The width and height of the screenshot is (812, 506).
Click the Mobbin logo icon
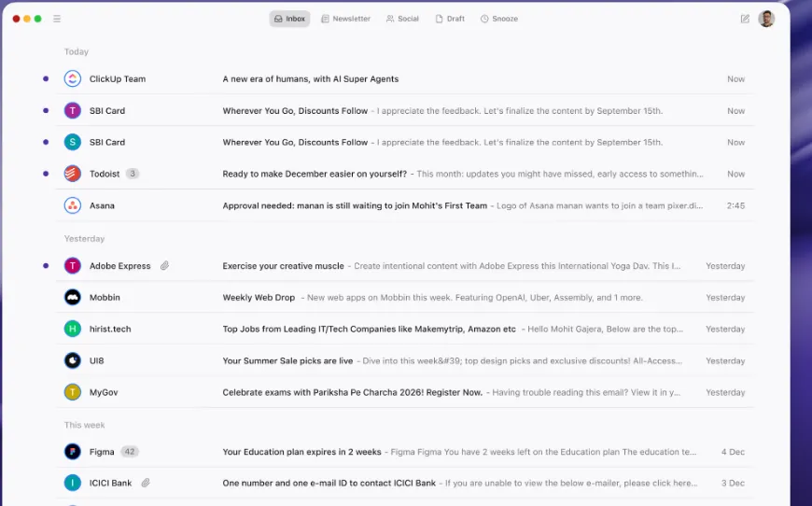[x=73, y=297]
